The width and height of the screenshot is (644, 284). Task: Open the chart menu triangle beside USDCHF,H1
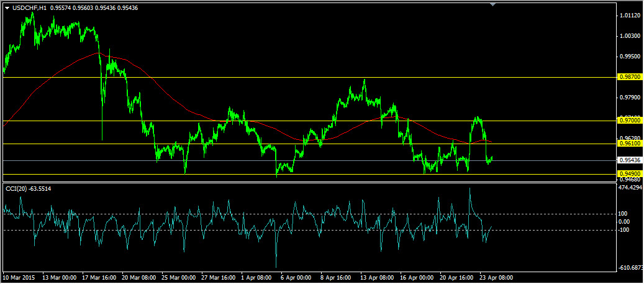(7, 7)
